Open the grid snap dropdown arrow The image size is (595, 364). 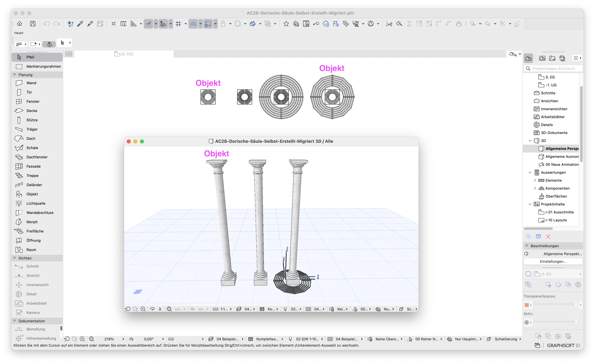pos(186,24)
